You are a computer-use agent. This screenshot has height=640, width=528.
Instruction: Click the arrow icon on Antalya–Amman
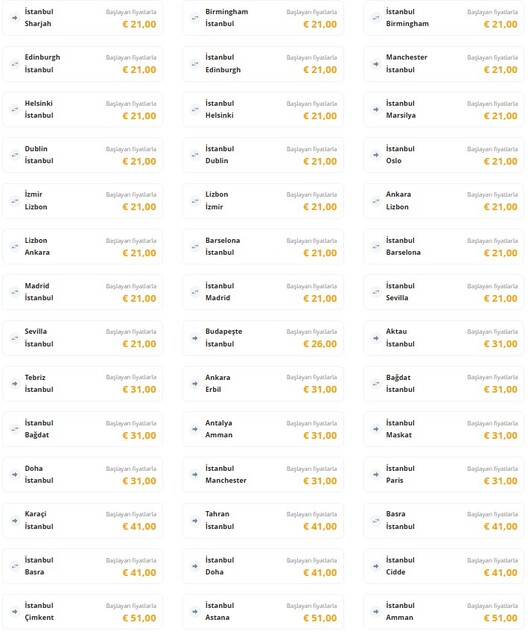195,429
